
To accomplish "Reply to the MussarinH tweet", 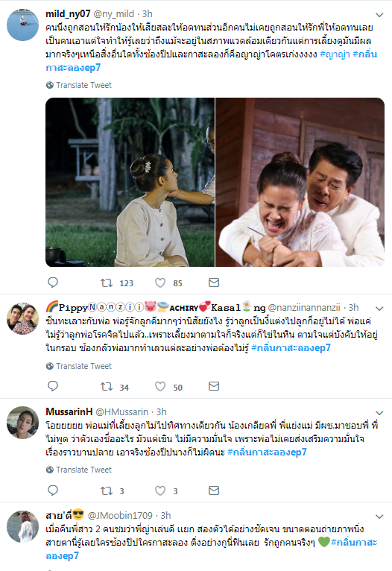I will [53, 490].
